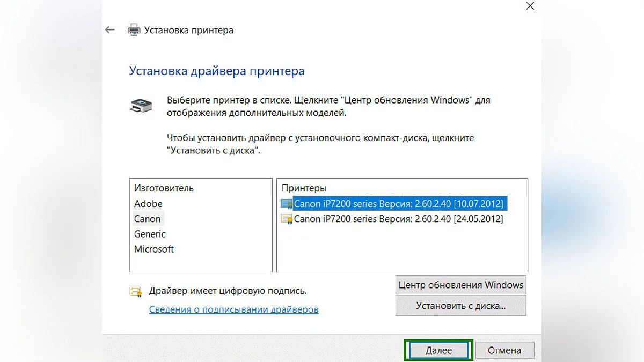Proceed with the Далее button

pyautogui.click(x=438, y=350)
